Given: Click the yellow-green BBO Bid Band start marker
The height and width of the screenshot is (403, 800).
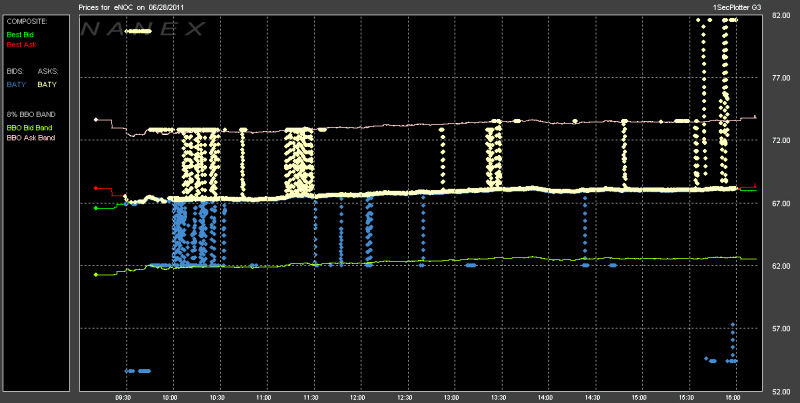Looking at the screenshot, I should 95,274.
